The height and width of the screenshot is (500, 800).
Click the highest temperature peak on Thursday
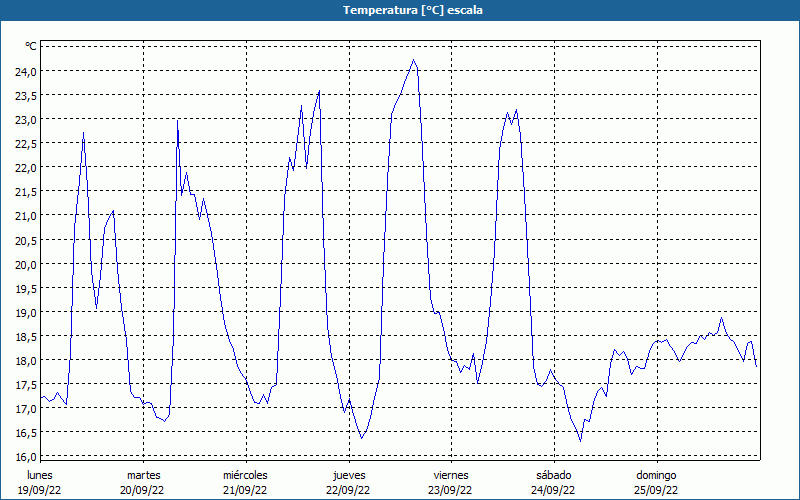414,60
